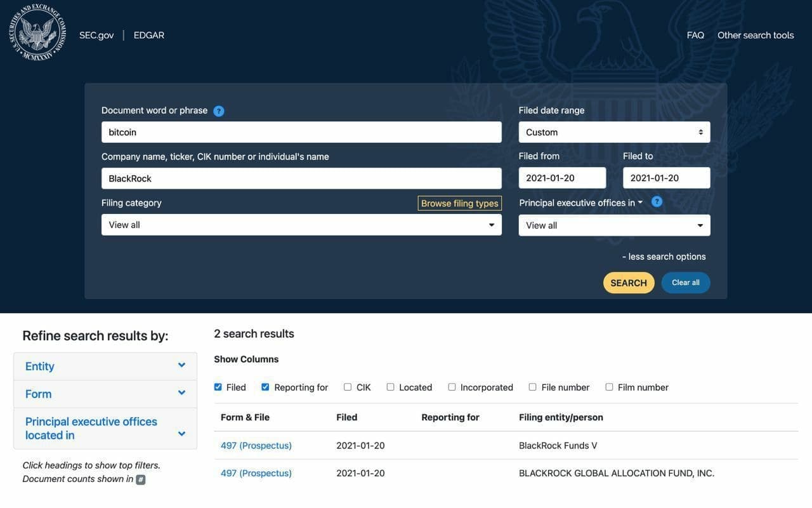This screenshot has width=812, height=508.
Task: Enable the File number column checkbox
Action: (x=533, y=387)
